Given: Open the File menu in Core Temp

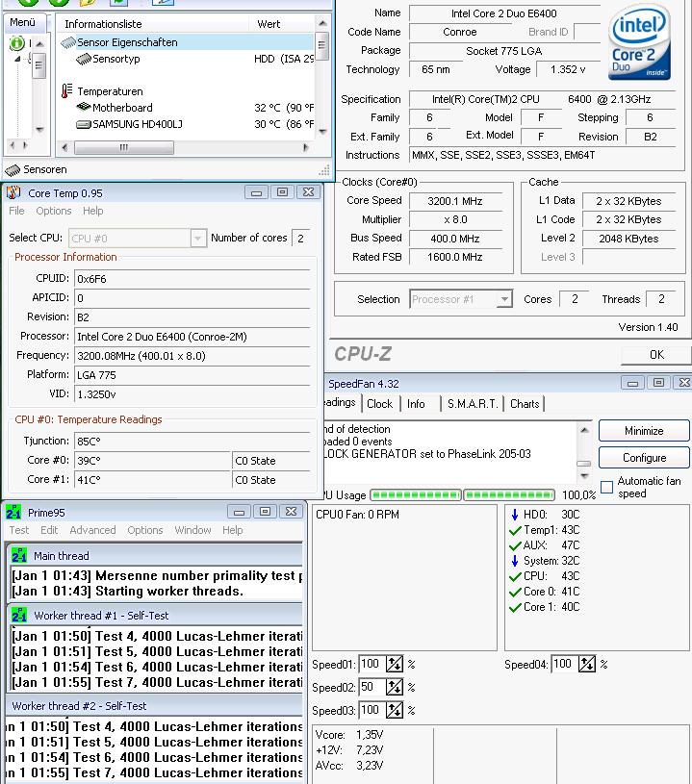Looking at the screenshot, I should tap(16, 211).
